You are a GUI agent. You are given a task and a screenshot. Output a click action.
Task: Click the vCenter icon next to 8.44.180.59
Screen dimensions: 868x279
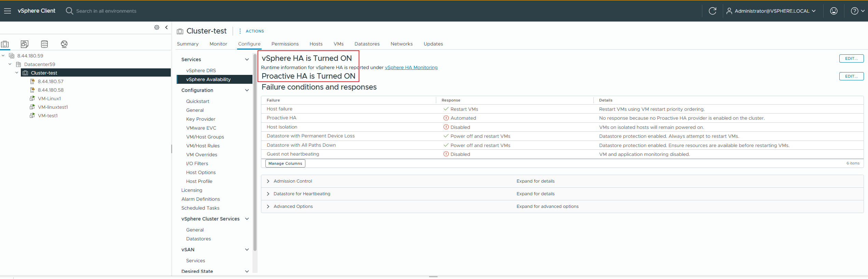(x=12, y=56)
